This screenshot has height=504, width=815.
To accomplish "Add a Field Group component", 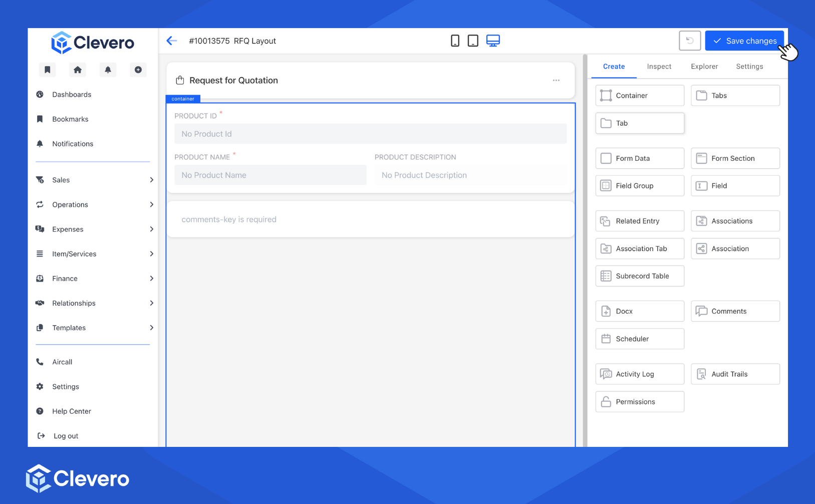I will 640,186.
